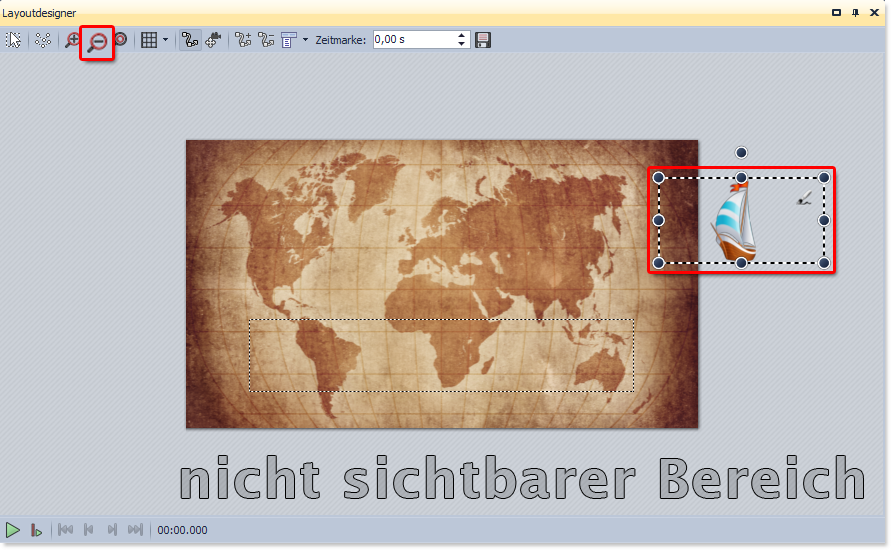This screenshot has width=893, height=551.
Task: Jump to the last keyframe
Action: coord(136,530)
